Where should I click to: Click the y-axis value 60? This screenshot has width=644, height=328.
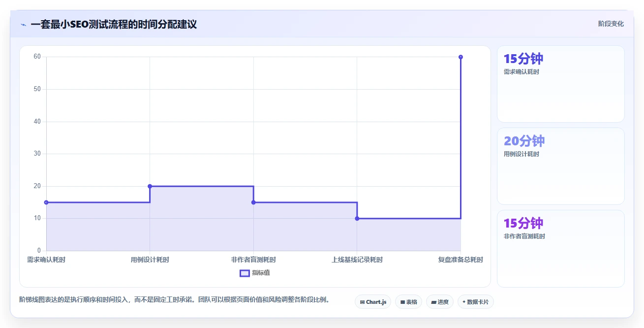[37, 57]
